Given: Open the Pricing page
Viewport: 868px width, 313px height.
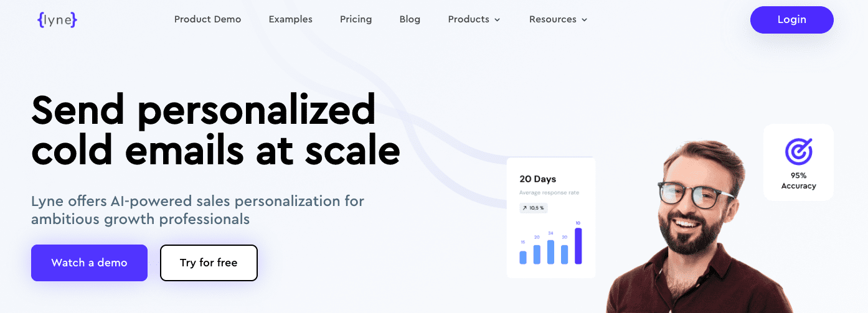Looking at the screenshot, I should pos(356,19).
